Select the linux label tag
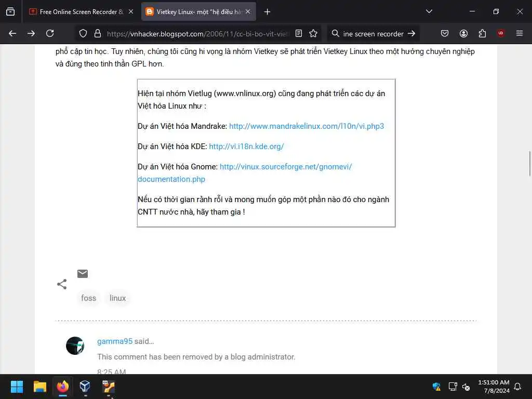This screenshot has width=532, height=399. click(118, 298)
